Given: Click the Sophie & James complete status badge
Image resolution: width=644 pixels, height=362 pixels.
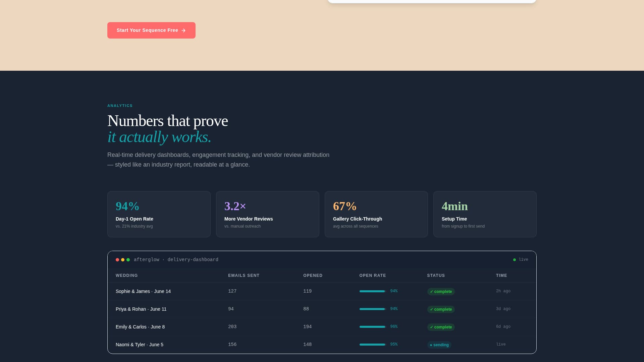Looking at the screenshot, I should click(441, 292).
